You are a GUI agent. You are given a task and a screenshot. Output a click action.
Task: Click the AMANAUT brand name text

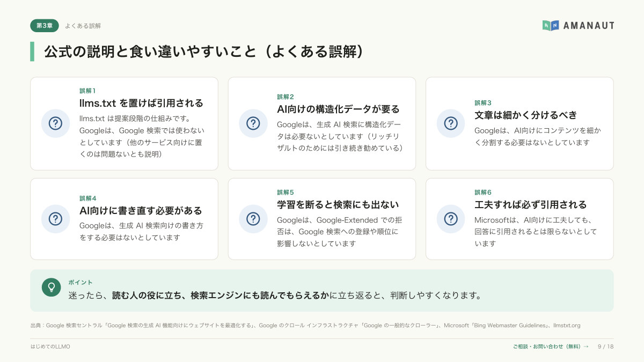pos(589,25)
